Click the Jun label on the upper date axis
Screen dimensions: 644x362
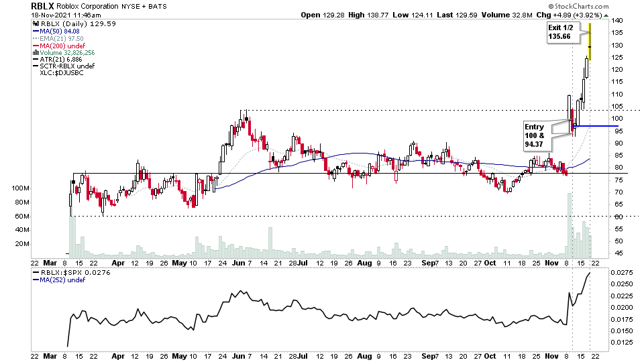coord(238,263)
